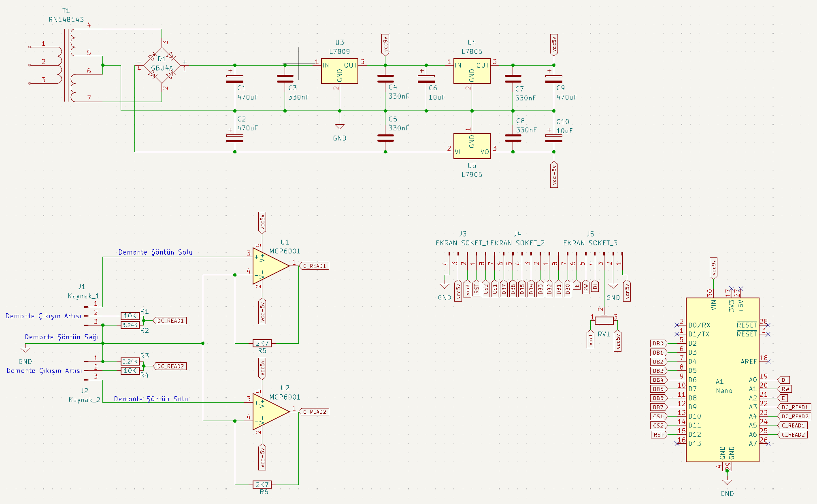Click the C1 470uF capacitor symbol
This screenshot has height=504, width=817.
[235, 79]
